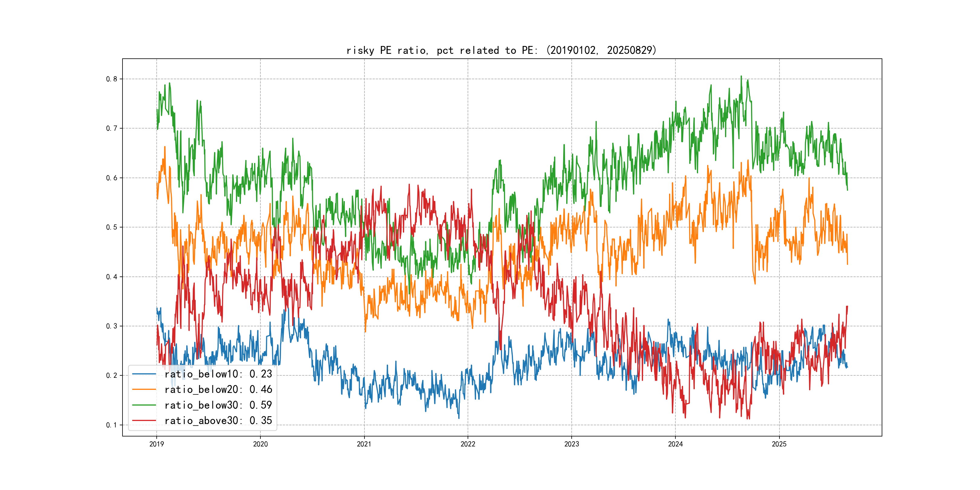Click the 0.3 y-axis tick label
Image resolution: width=980 pixels, height=490 pixels.
coord(112,326)
